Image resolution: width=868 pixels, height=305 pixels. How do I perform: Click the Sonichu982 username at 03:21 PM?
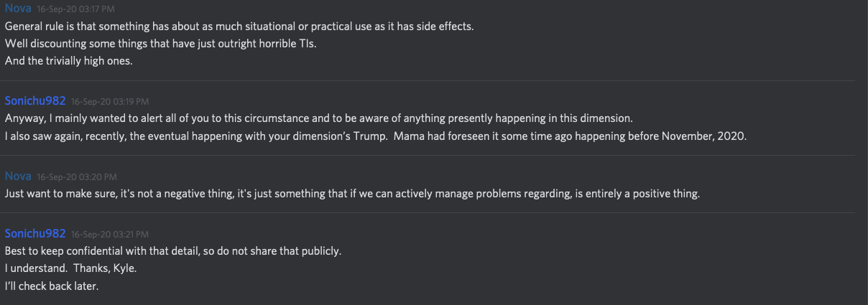pos(35,233)
